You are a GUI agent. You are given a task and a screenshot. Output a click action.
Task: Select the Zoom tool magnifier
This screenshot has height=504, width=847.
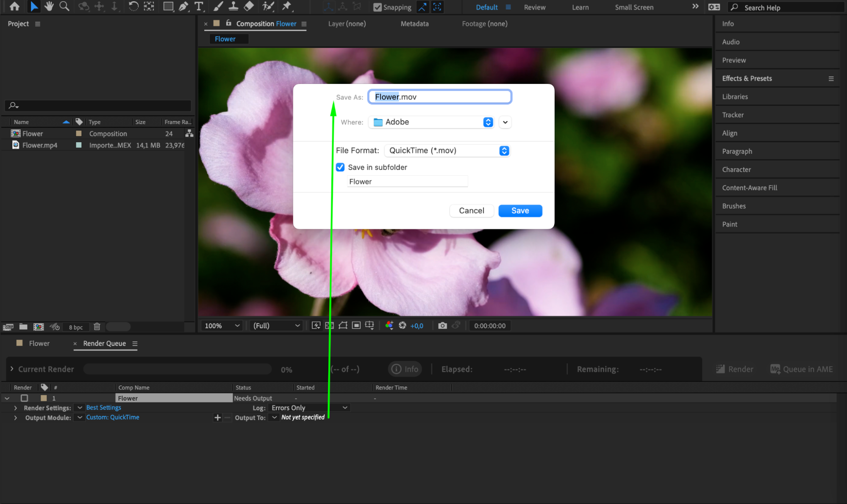64,6
